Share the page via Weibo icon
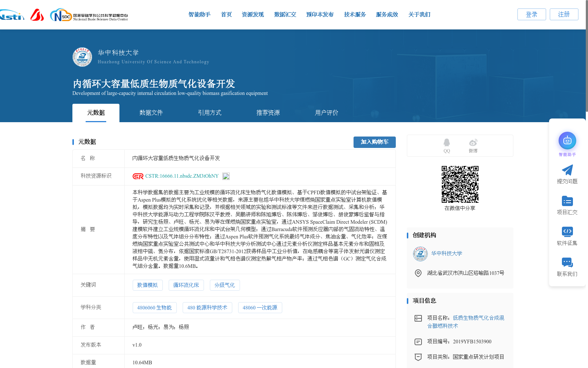The image size is (588, 368). (473, 144)
